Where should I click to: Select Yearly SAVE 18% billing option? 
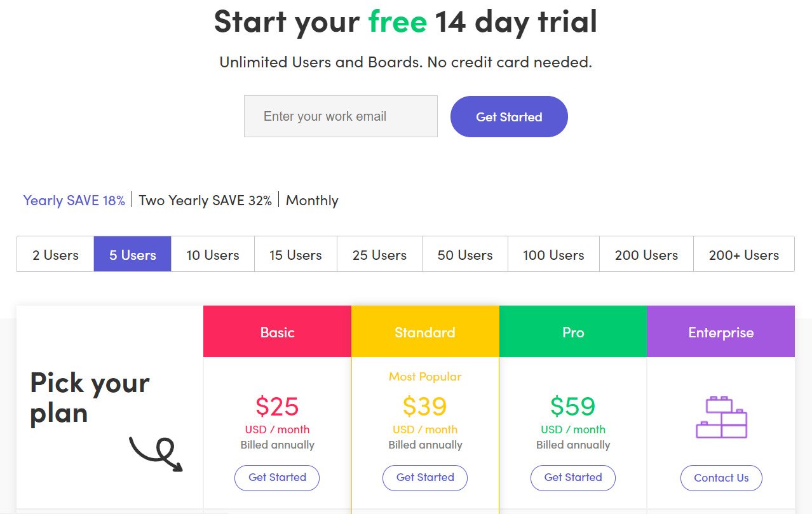click(x=74, y=200)
